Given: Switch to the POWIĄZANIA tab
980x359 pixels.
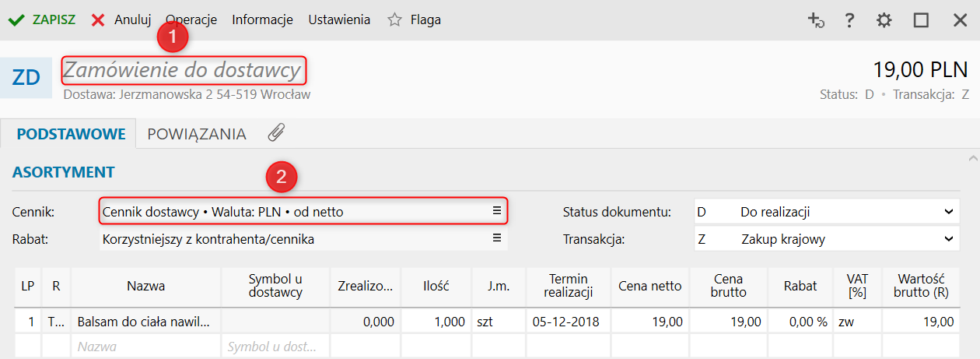Looking at the screenshot, I should click(197, 134).
